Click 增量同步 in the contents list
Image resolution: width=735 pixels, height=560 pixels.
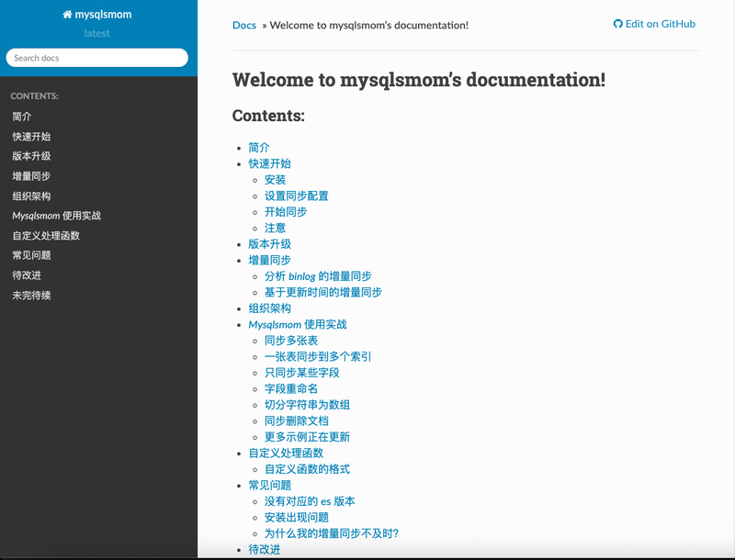[269, 260]
